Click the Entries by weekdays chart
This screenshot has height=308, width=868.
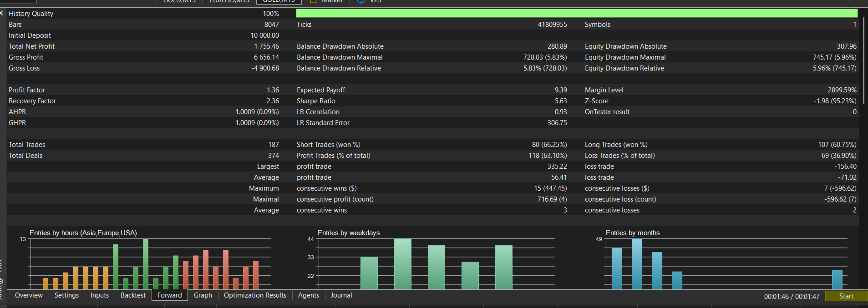click(x=436, y=263)
